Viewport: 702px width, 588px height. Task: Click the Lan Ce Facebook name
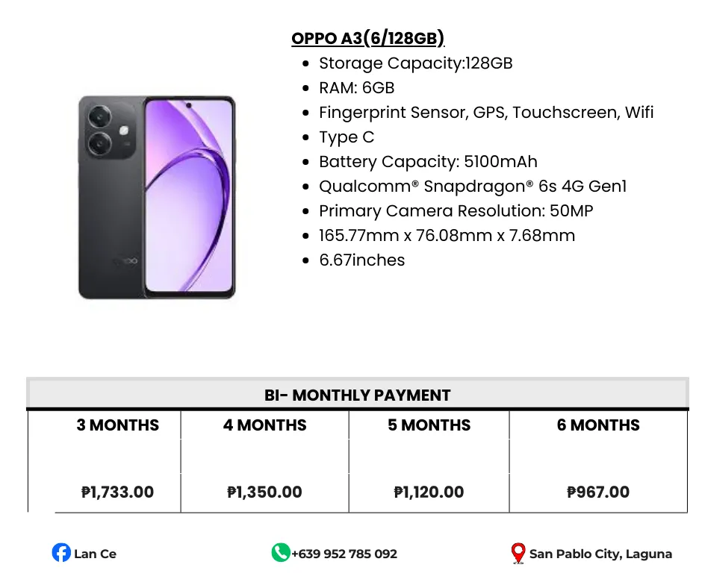click(95, 554)
